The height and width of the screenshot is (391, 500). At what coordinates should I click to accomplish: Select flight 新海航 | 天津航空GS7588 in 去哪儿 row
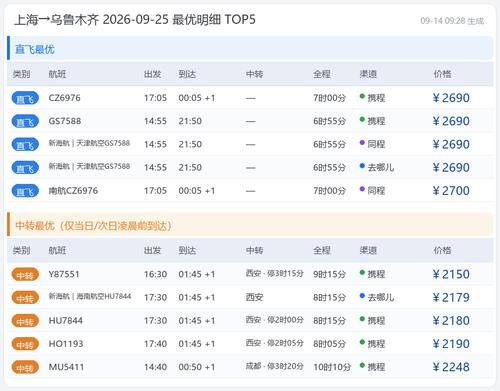[89, 166]
